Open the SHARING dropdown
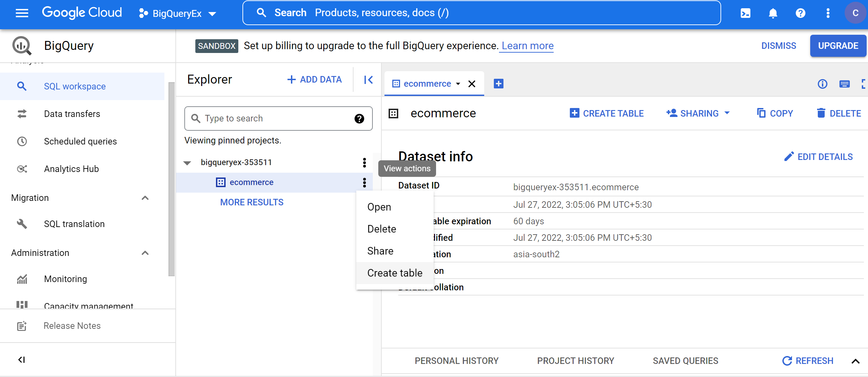Image resolution: width=868 pixels, height=377 pixels. 698,113
